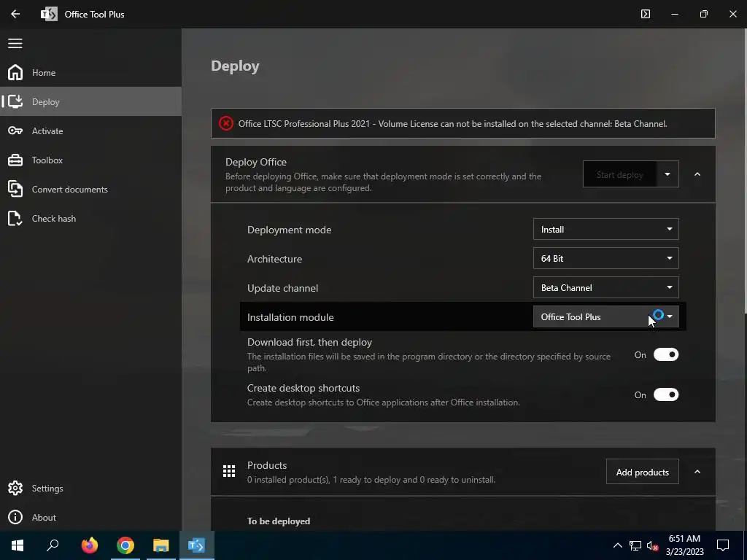Click the back arrow in title bar

(x=15, y=14)
